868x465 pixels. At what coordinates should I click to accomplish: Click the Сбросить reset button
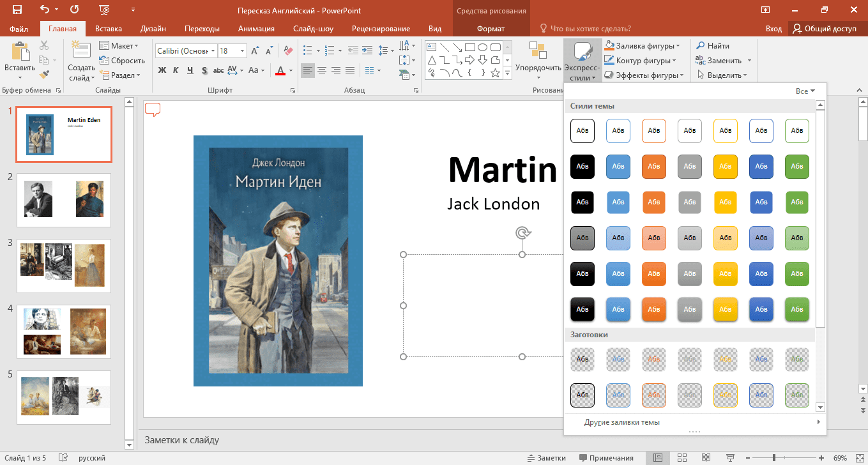tap(122, 61)
